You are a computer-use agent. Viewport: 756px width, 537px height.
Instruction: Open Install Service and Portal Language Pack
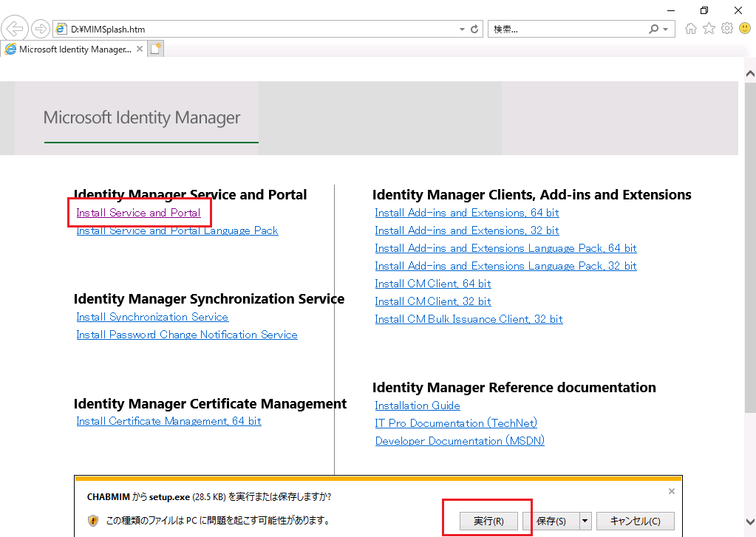[177, 230]
